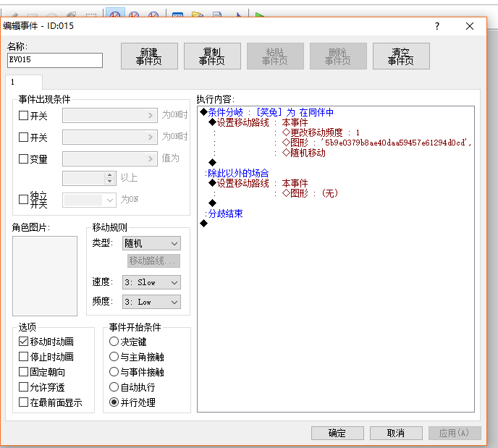Open the resource manager folder icon
The width and height of the screenshot is (498, 448).
point(197,14)
